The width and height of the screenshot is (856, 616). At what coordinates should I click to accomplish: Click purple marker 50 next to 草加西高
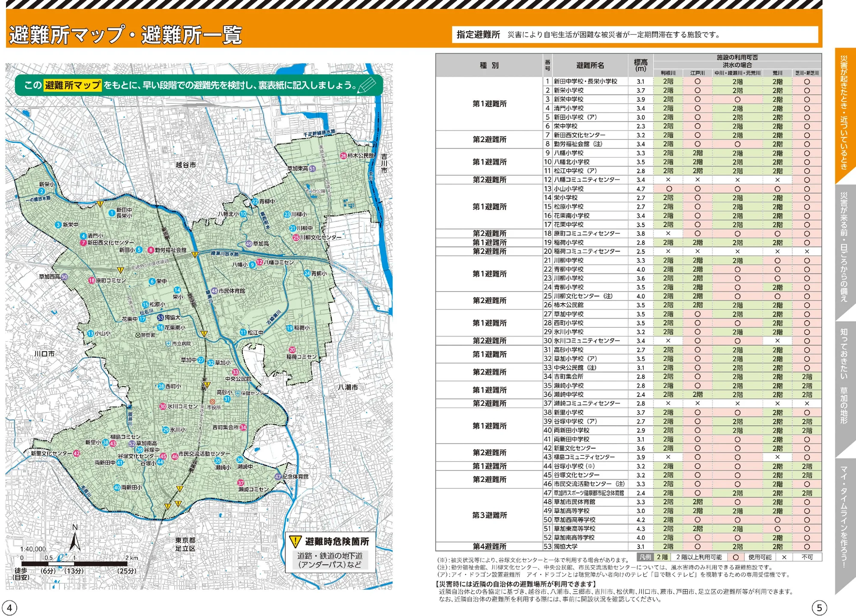(x=64, y=277)
